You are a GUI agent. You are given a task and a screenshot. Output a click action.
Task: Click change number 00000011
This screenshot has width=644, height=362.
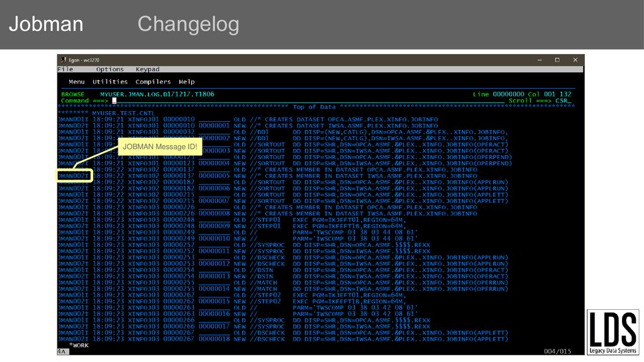214,251
